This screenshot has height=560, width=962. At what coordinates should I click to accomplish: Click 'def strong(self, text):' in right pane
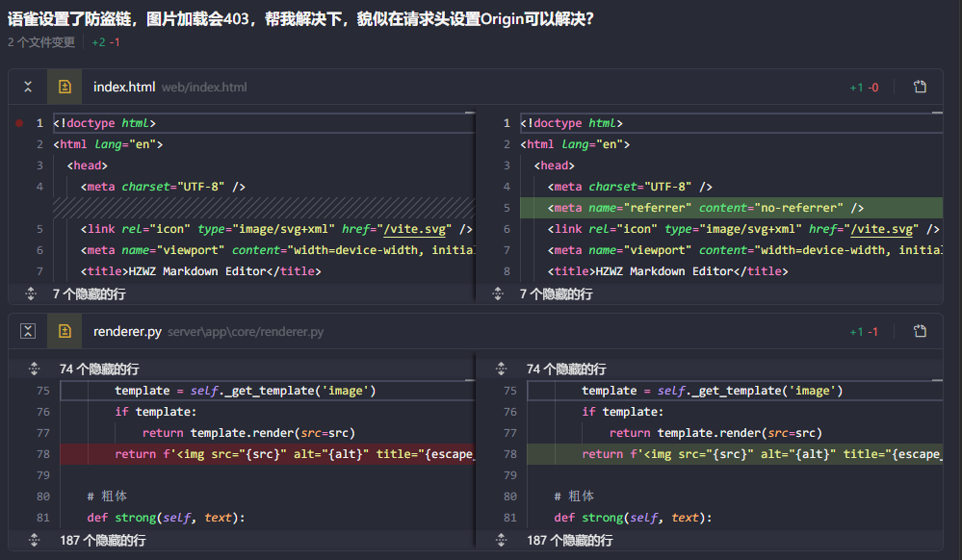point(633,517)
